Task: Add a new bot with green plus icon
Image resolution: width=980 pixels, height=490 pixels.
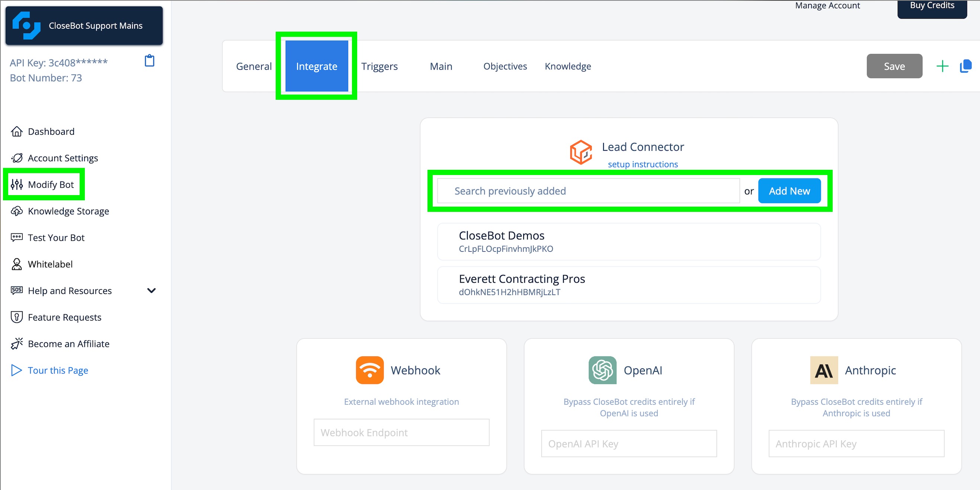Action: tap(942, 66)
